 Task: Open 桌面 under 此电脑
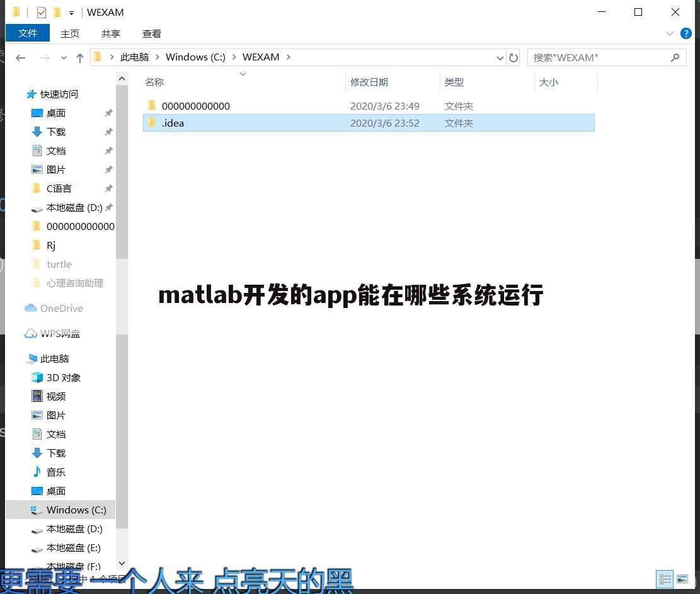(x=56, y=491)
